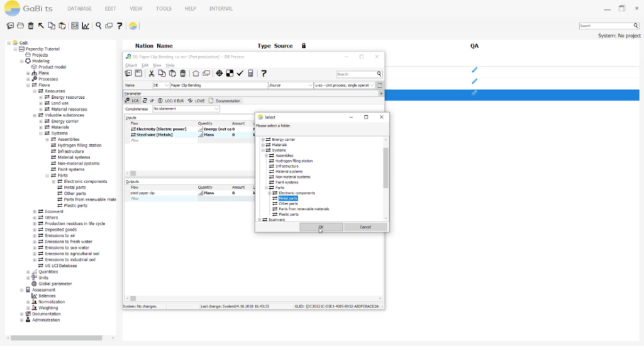Click the vertical scrollbar in the Select dialog

(x=386, y=167)
